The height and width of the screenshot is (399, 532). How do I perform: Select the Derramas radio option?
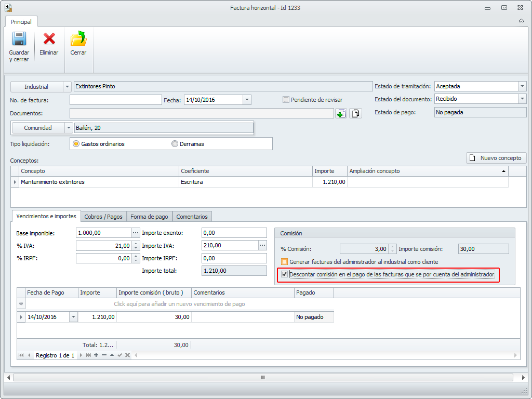coord(175,144)
